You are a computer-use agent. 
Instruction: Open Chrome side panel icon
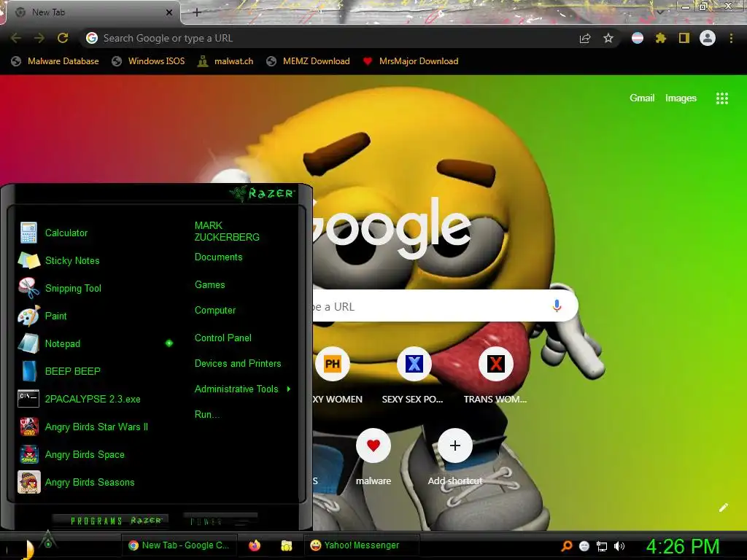(x=684, y=38)
